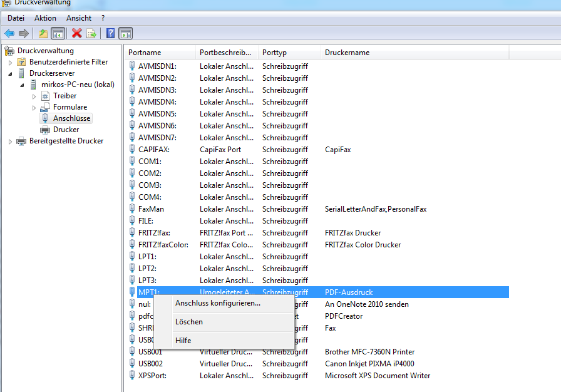Open the Aktion menu
The width and height of the screenshot is (561, 392).
[46, 18]
